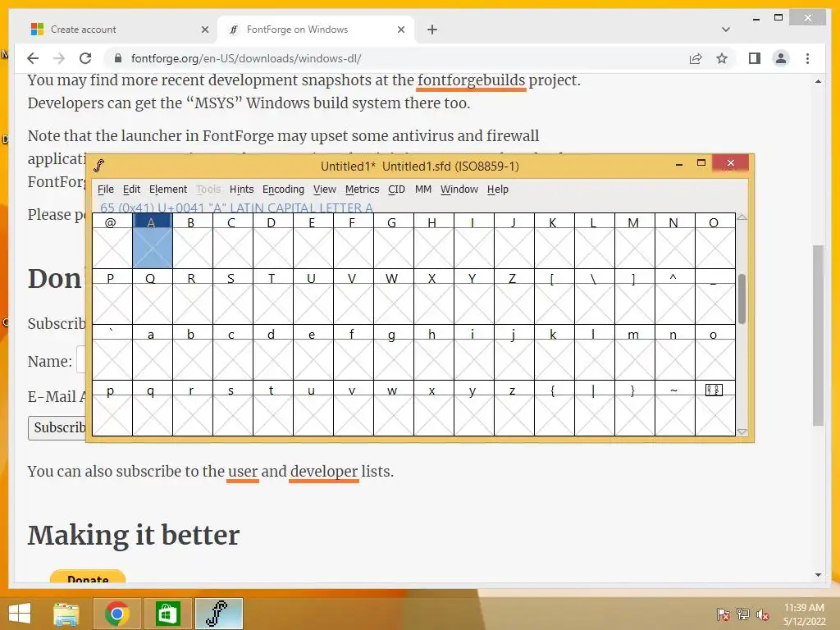840x630 pixels.
Task: Open the Edit menu in FontForge
Action: [x=131, y=189]
